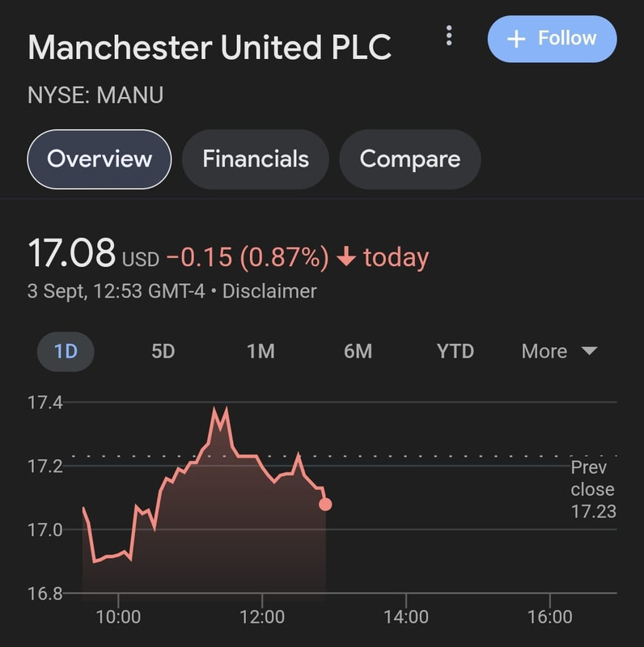Select the 6M chart range
This screenshot has width=644, height=647.
pos(358,351)
